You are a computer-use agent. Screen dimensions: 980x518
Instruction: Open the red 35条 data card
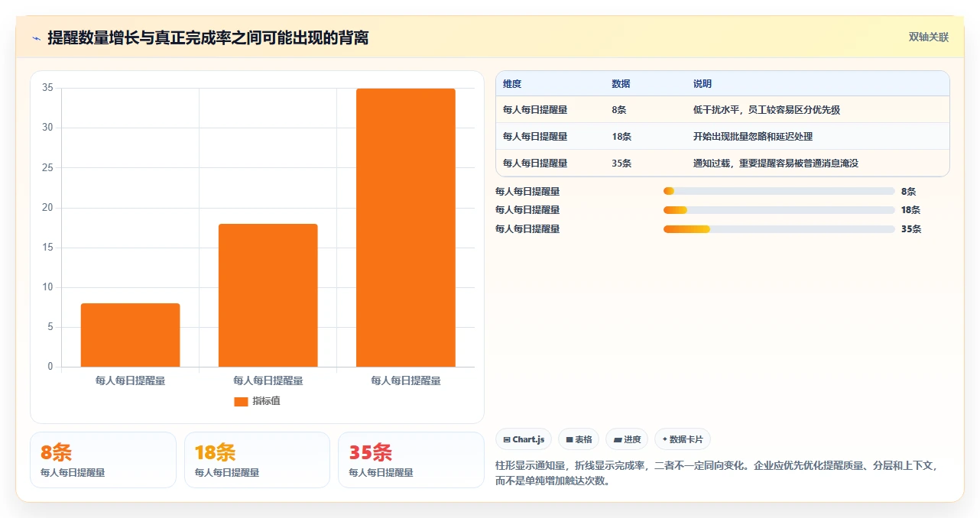(x=411, y=460)
